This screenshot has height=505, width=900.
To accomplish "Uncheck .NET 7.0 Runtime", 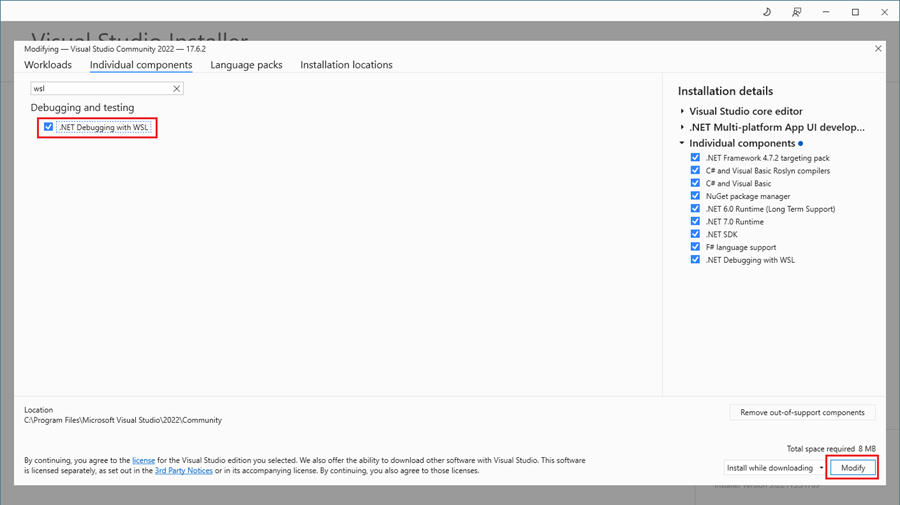I will (695, 221).
